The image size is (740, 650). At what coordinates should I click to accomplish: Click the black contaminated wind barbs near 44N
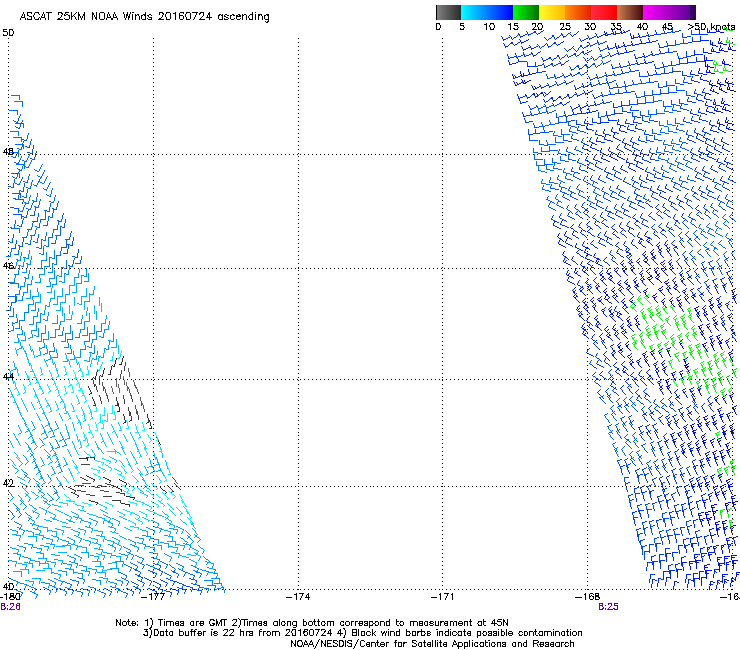120,393
